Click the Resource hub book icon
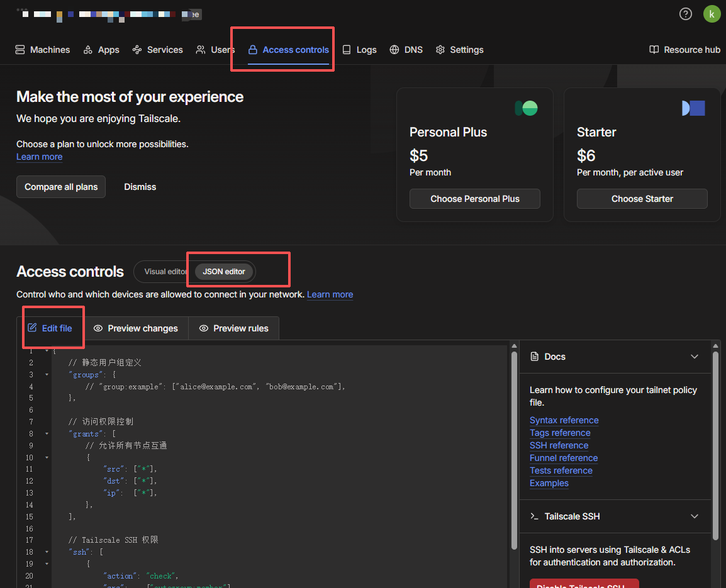Screen dimensions: 726x588 tap(654, 50)
